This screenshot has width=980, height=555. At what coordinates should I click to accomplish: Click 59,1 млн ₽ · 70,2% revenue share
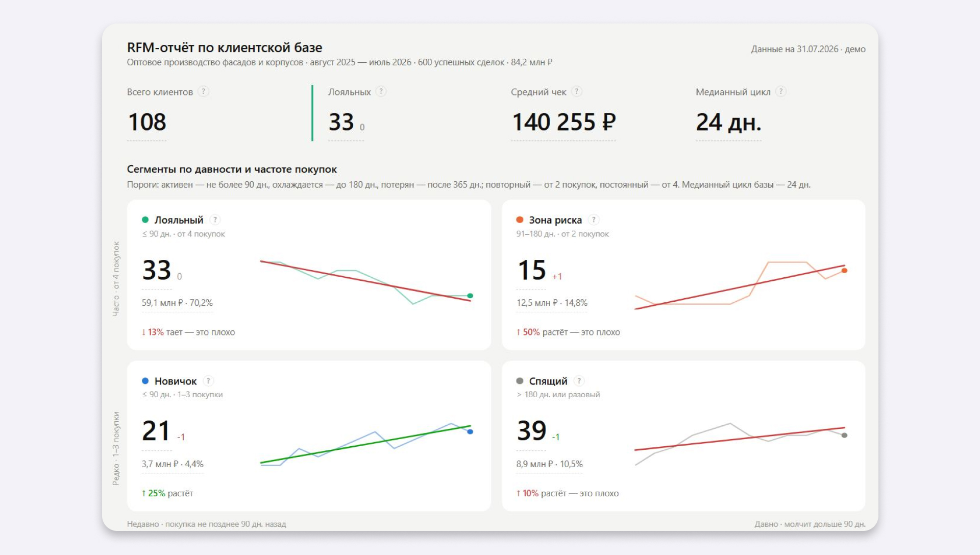pyautogui.click(x=177, y=303)
